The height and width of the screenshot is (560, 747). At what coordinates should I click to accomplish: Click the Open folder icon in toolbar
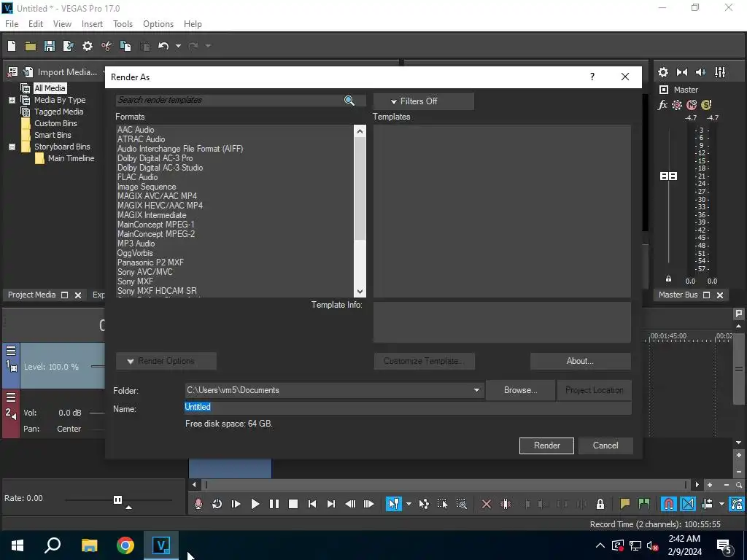pos(31,46)
